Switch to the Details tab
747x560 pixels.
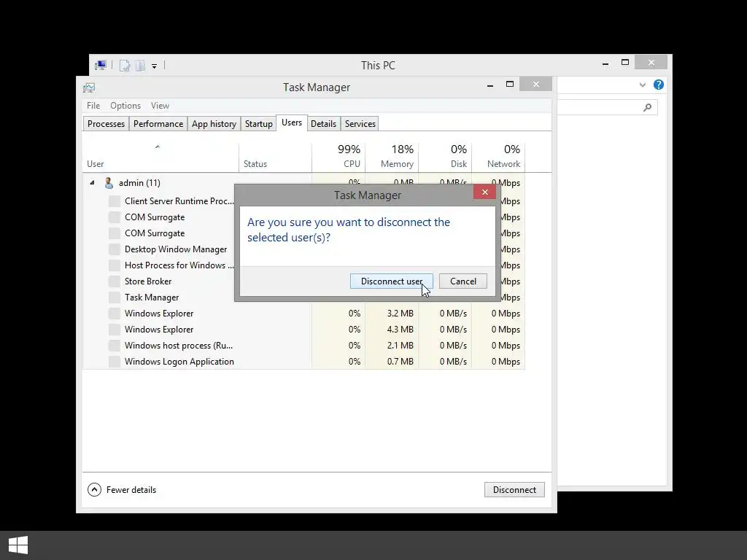coord(323,124)
